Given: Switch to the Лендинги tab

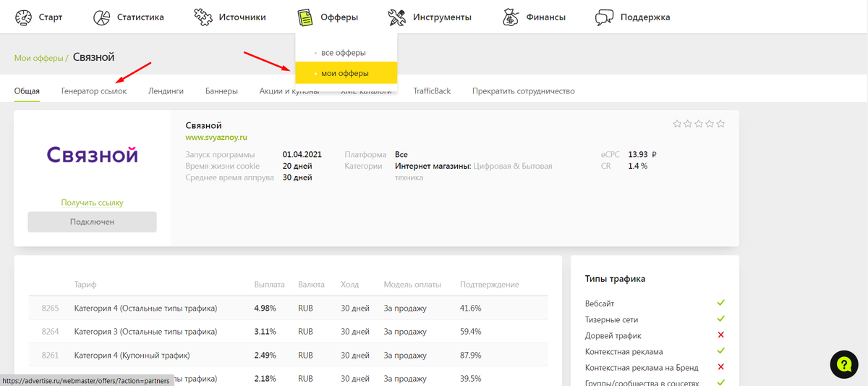Looking at the screenshot, I should [166, 91].
